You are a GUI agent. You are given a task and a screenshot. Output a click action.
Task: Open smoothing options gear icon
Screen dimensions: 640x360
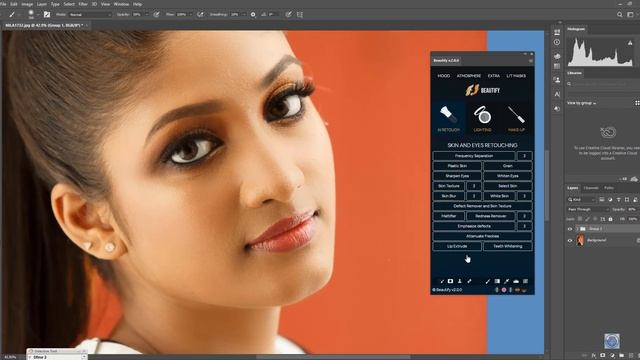[x=253, y=14]
